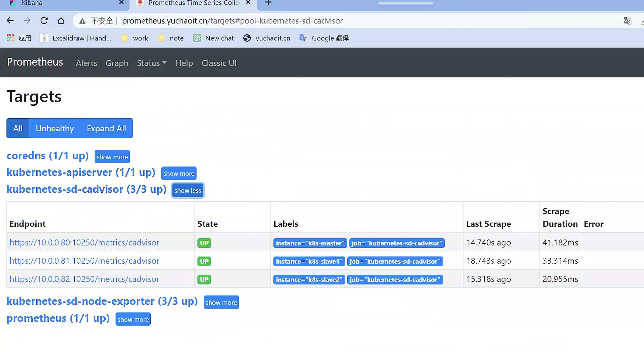Open the New chat bookmark
This screenshot has width=644, height=352.
[213, 38]
